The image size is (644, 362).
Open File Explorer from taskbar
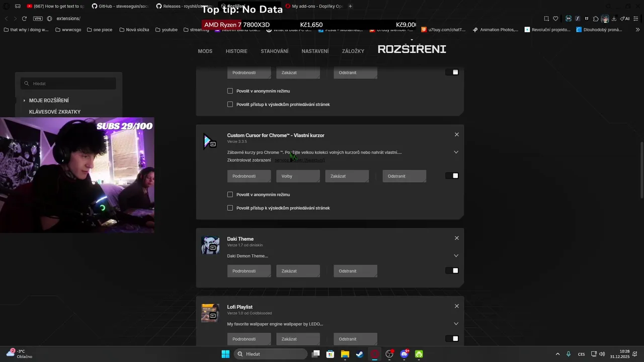click(x=345, y=354)
